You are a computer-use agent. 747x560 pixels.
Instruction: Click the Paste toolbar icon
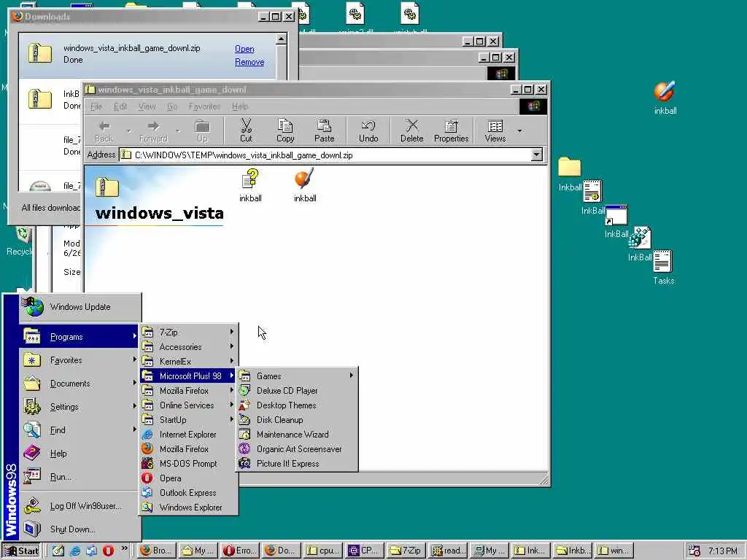click(324, 131)
